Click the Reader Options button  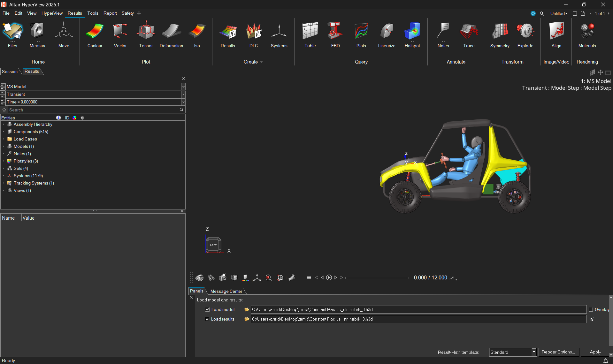coord(558,352)
